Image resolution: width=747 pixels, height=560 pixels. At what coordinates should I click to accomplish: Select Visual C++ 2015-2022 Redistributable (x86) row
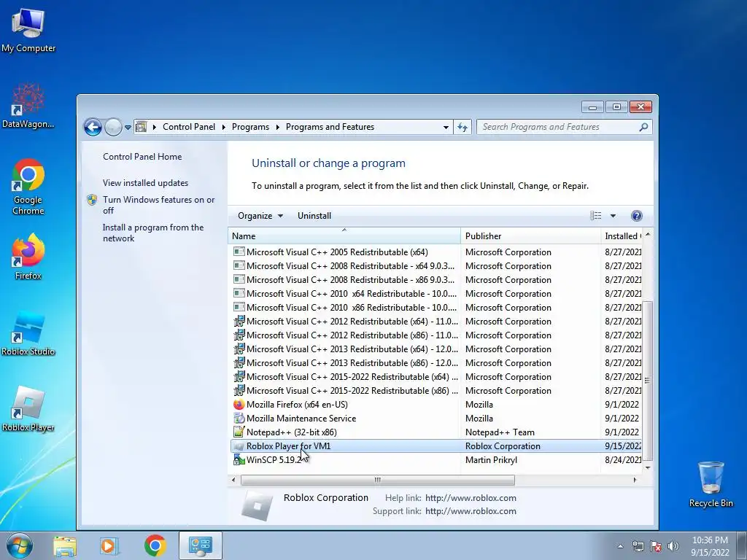click(436, 391)
